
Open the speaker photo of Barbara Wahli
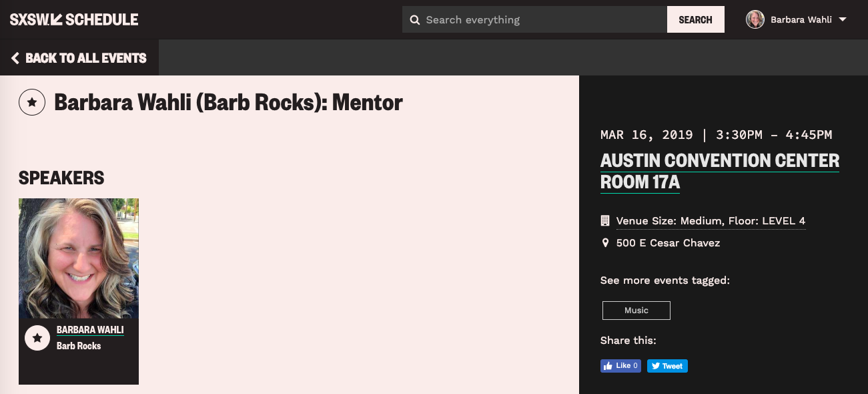click(x=79, y=258)
